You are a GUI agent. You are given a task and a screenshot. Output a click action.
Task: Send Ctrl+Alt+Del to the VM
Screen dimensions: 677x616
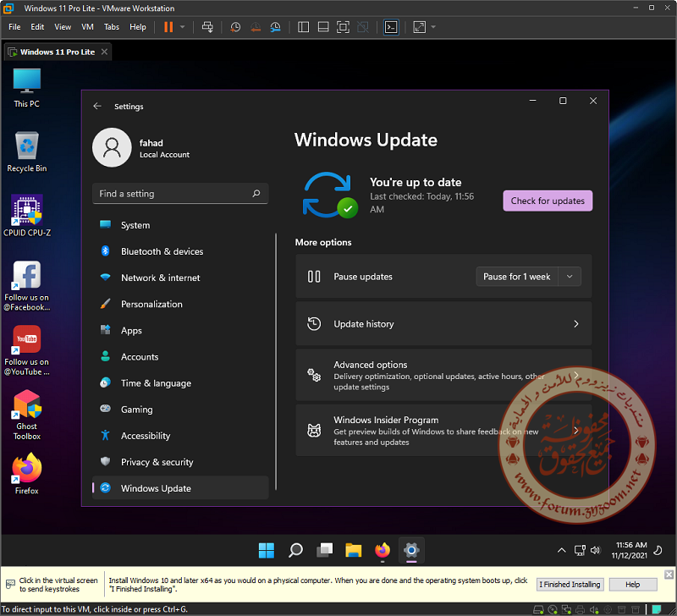tap(207, 27)
